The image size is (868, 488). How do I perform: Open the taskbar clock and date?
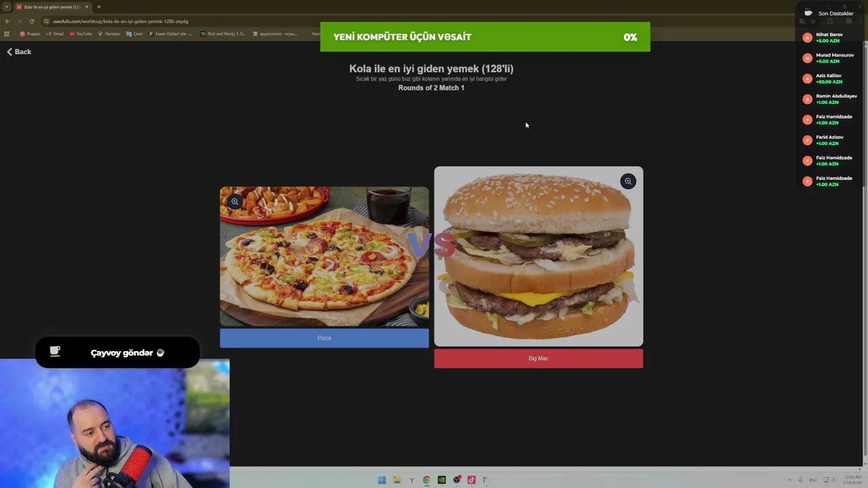[x=852, y=480]
